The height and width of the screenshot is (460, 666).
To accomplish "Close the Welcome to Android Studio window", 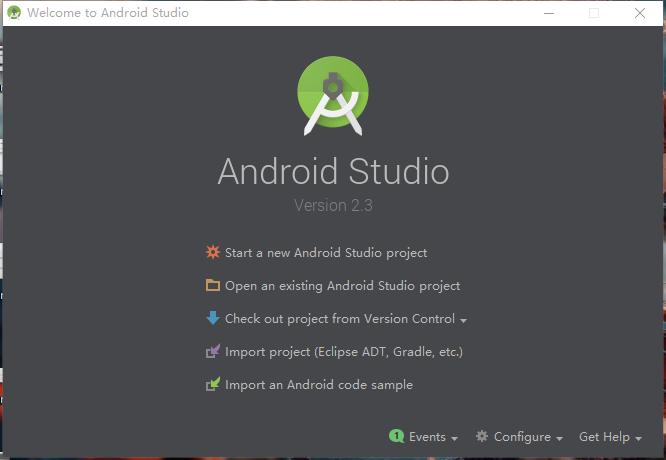I will tap(640, 13).
